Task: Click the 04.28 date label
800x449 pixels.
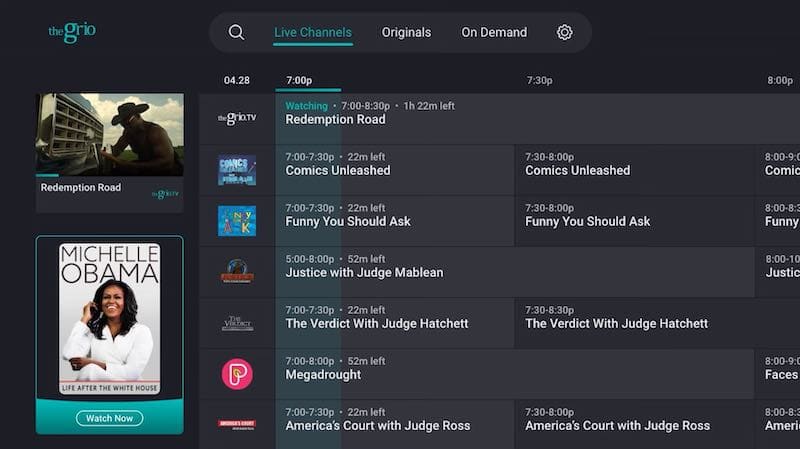Action: click(237, 81)
